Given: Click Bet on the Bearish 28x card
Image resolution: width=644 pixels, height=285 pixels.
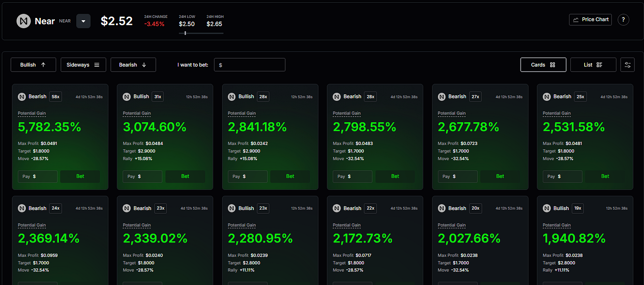Looking at the screenshot, I should pyautogui.click(x=395, y=177).
